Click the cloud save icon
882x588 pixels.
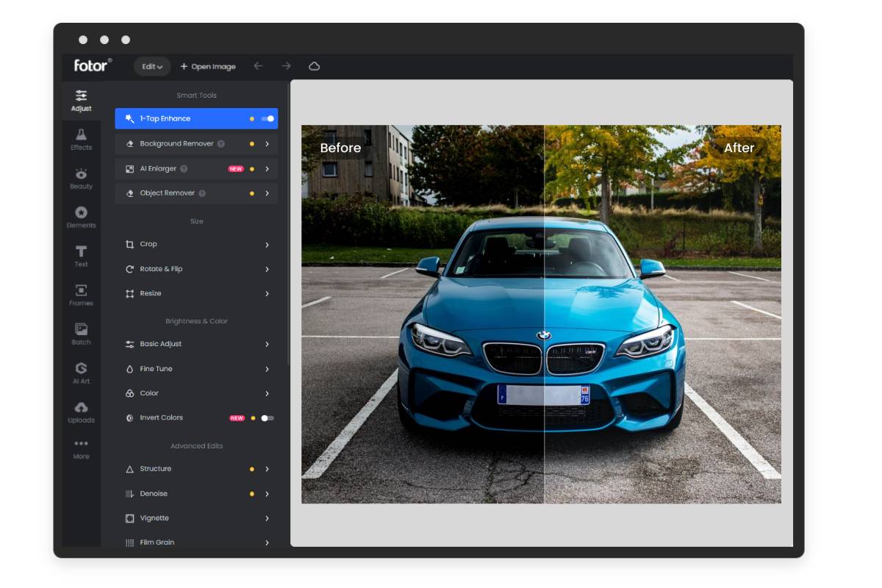(x=315, y=66)
